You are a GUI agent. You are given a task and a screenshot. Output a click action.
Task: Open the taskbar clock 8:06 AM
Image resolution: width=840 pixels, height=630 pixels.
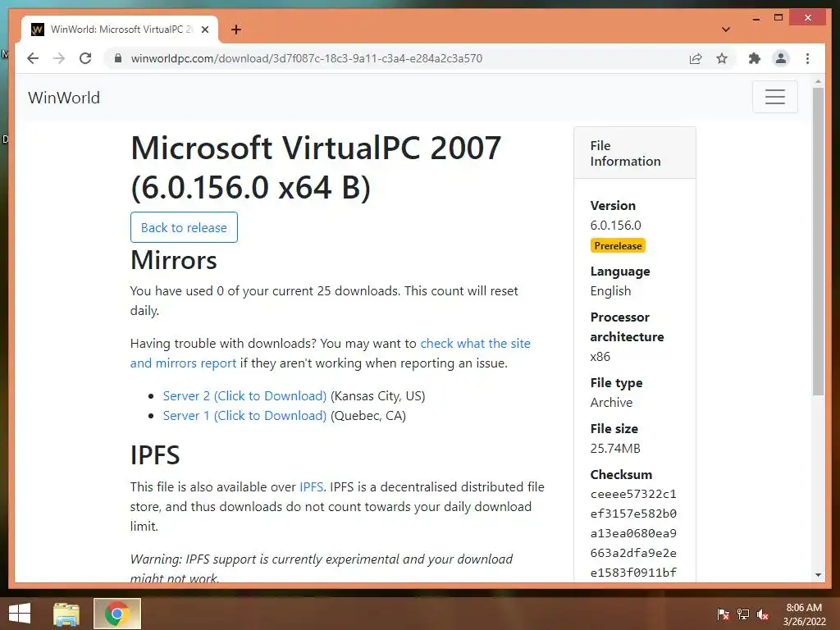tap(804, 614)
